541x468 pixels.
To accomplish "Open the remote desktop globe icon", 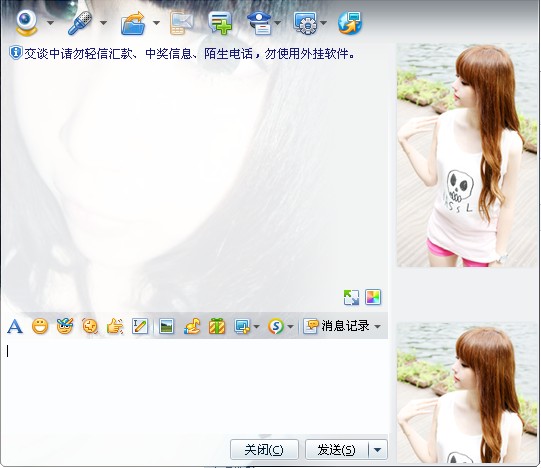I will click(350, 23).
